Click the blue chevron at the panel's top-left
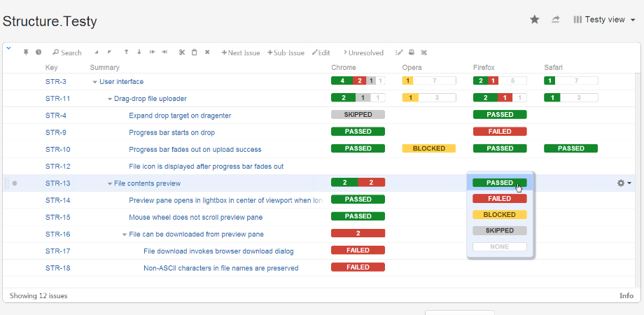644x315 pixels. (8, 48)
